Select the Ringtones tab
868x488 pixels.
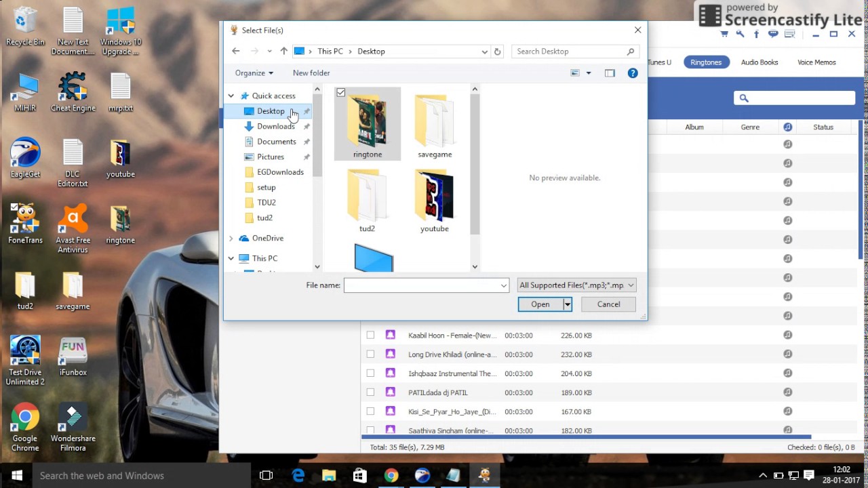pyautogui.click(x=706, y=62)
